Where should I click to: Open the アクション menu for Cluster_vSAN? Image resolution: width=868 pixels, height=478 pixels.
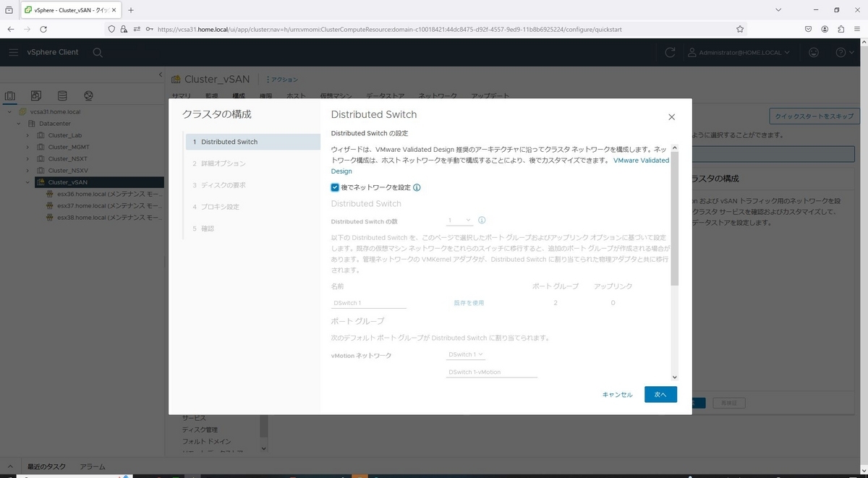click(x=282, y=80)
